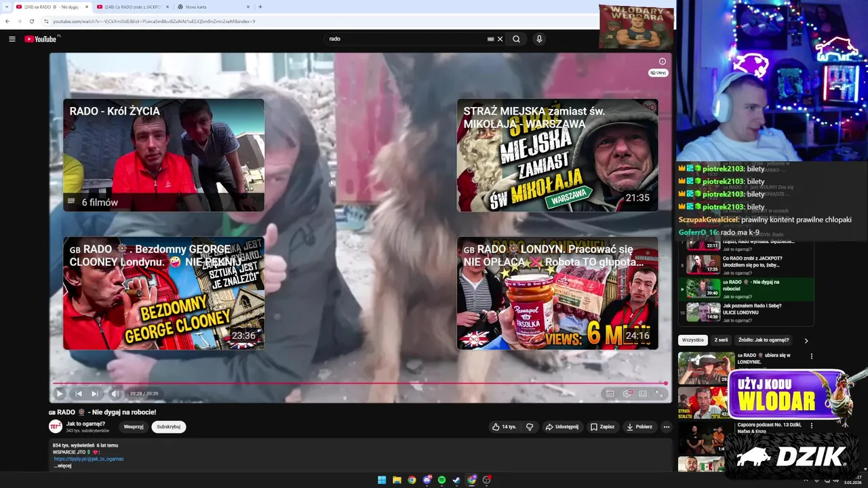Image resolution: width=868 pixels, height=488 pixels.
Task: Open the YouTube hamburger guide menu
Action: [x=12, y=39]
